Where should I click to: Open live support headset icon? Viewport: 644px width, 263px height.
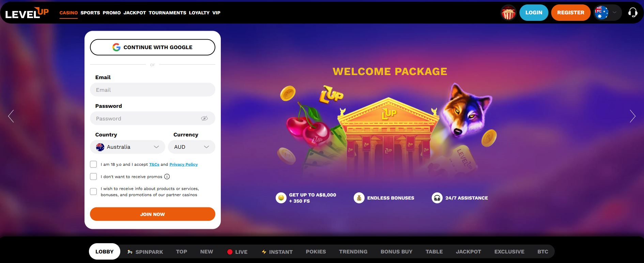[x=633, y=13]
